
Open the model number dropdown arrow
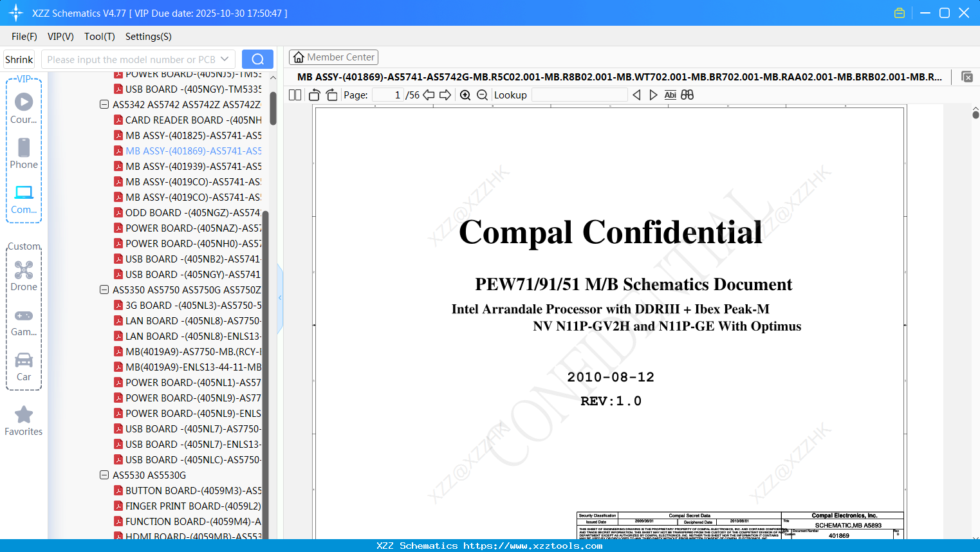(225, 59)
